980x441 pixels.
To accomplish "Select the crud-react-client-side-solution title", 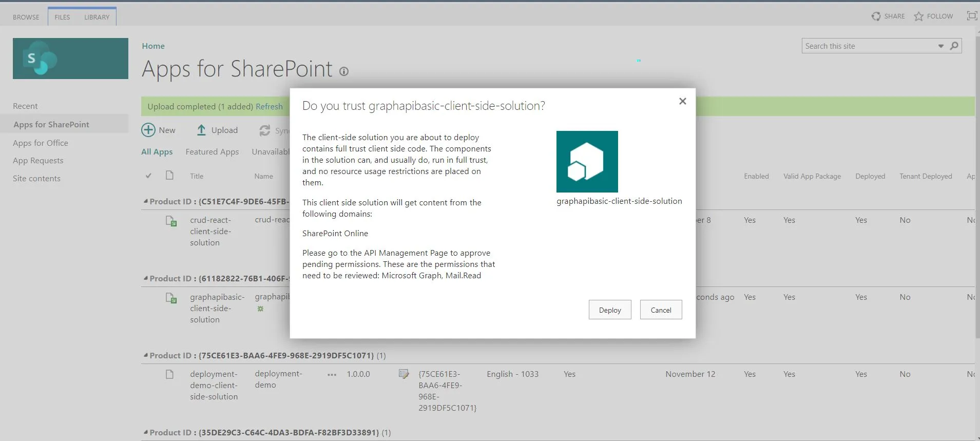I will pos(210,231).
